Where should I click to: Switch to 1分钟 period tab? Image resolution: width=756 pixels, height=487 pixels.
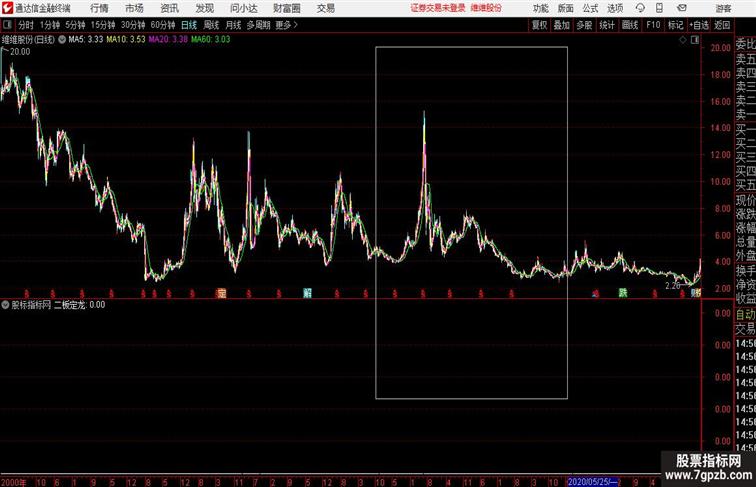(x=50, y=25)
